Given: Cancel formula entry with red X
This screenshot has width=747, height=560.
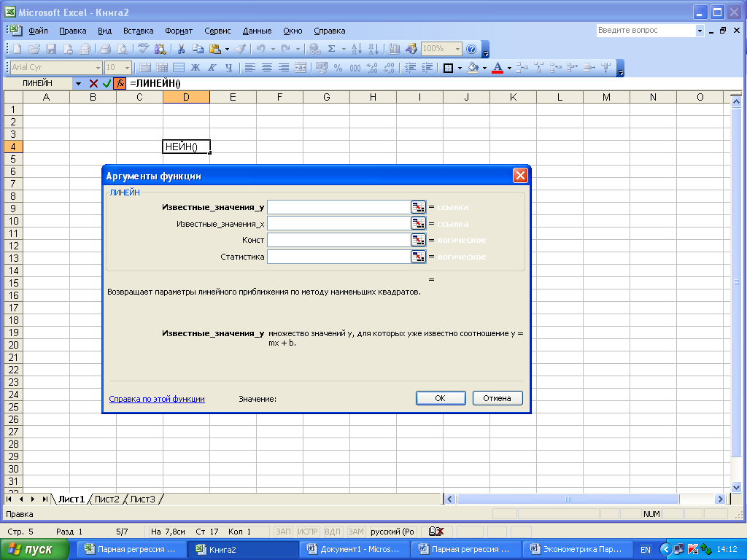Looking at the screenshot, I should [x=93, y=83].
